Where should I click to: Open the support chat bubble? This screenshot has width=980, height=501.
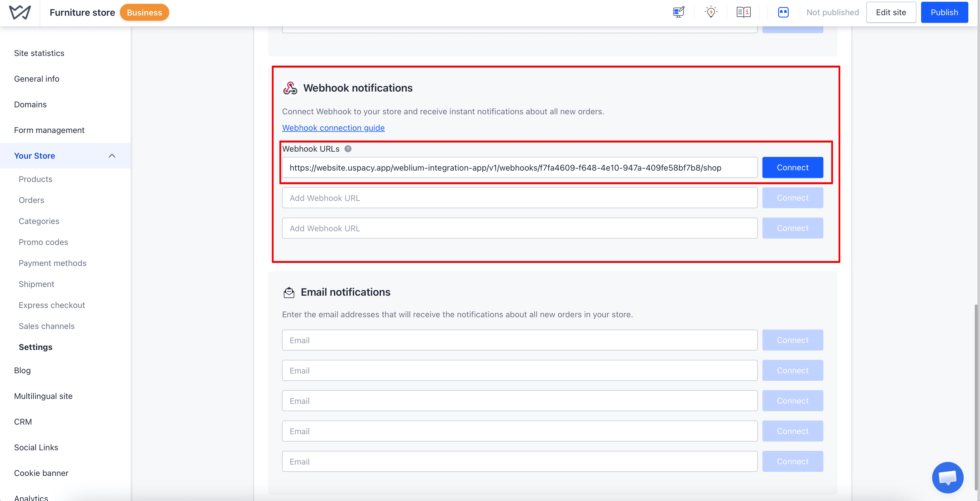(x=947, y=477)
